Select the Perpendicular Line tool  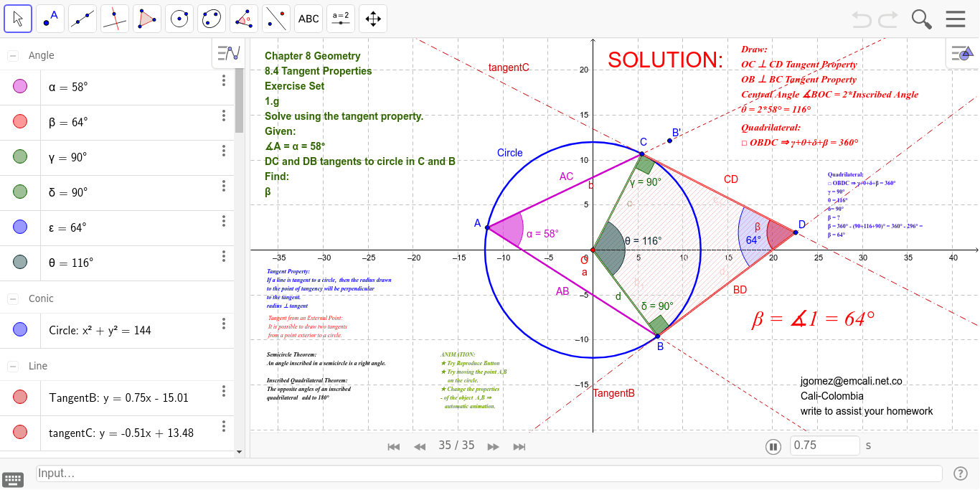[x=115, y=19]
